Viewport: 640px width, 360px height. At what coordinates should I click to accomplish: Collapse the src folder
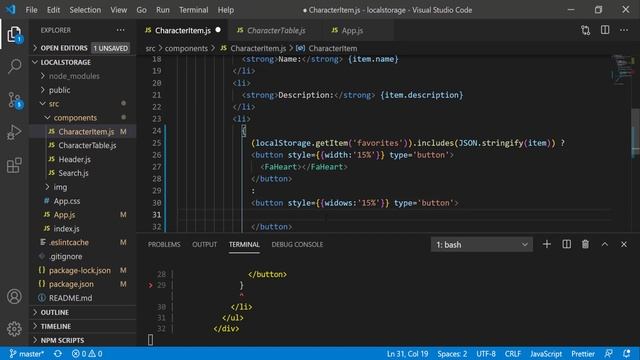coord(53,104)
